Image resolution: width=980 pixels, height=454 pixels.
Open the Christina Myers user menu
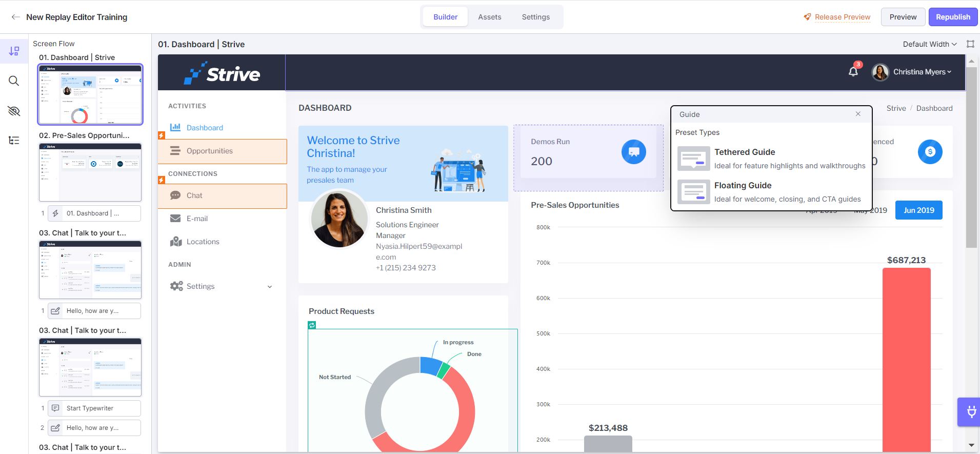pos(922,72)
